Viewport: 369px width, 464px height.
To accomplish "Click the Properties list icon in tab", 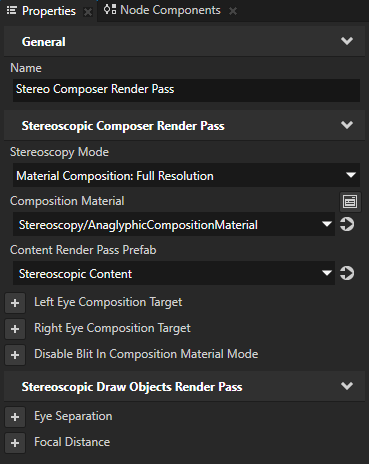I will tap(12, 11).
